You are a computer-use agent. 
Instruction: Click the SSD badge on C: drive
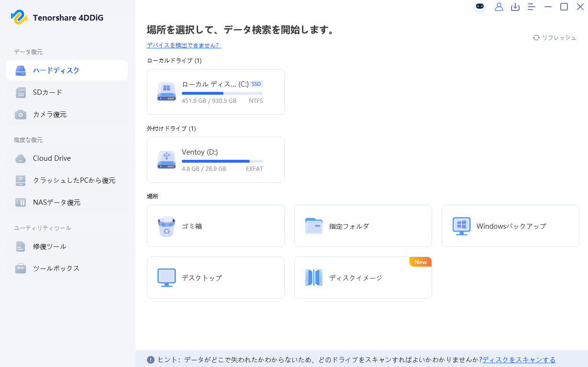[x=256, y=84]
